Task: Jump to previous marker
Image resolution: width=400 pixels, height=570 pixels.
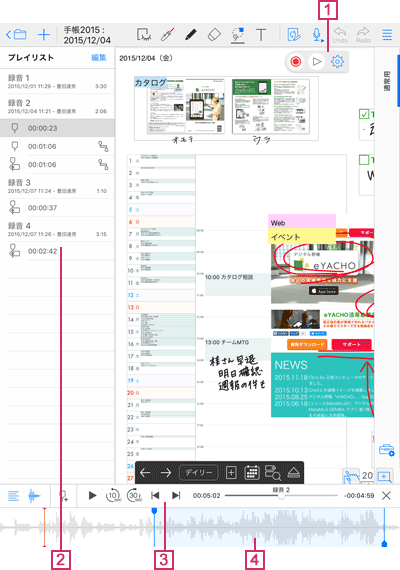Action: (155, 495)
